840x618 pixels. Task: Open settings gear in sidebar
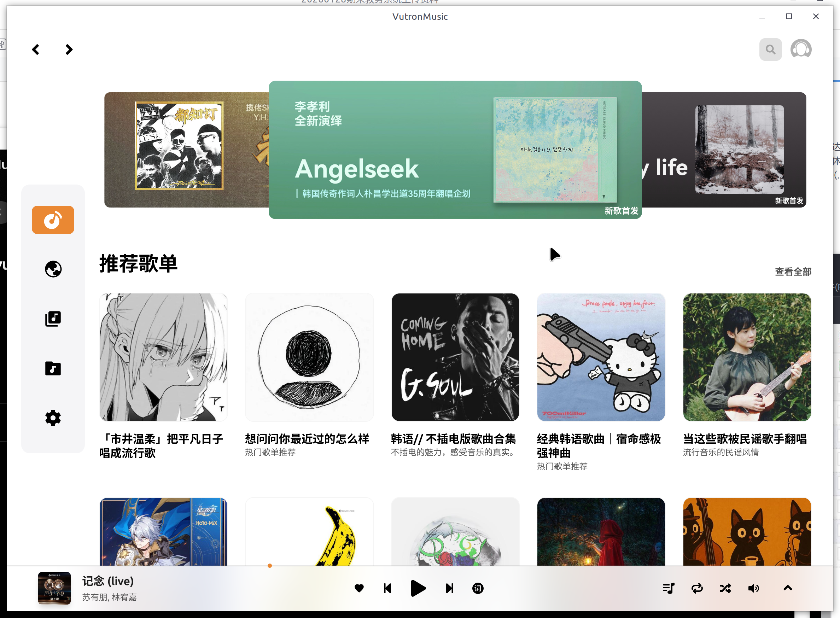coord(53,418)
